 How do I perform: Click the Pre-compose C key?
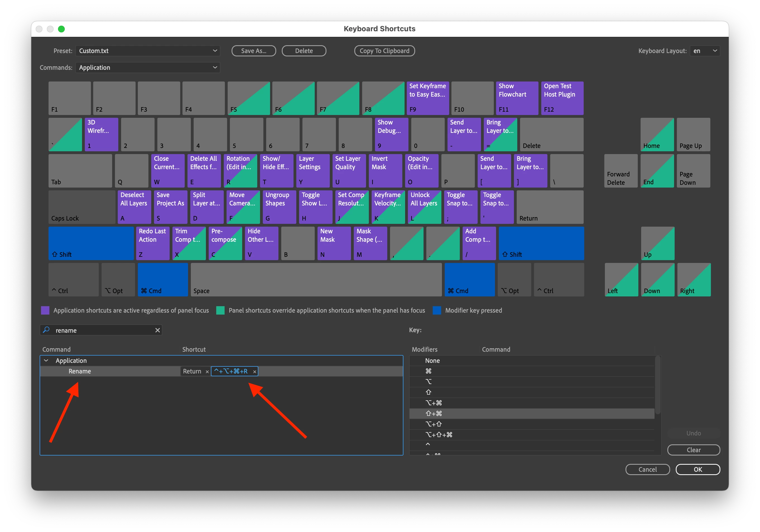pos(225,243)
